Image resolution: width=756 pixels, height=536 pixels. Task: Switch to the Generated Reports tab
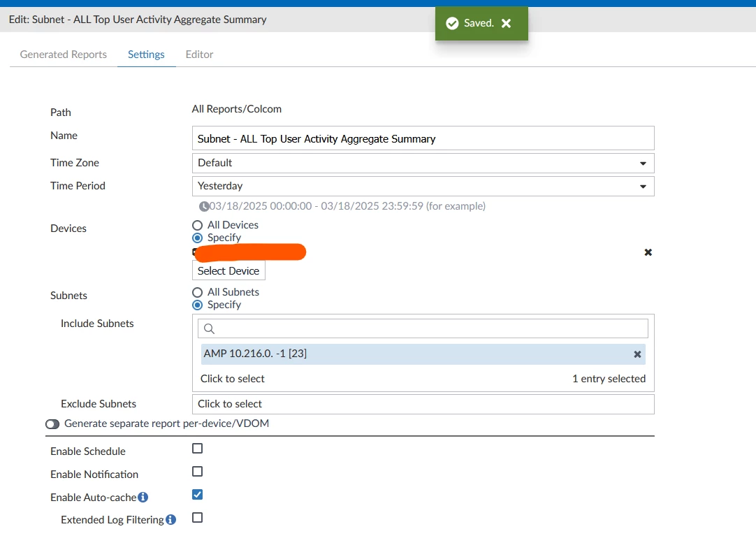click(63, 55)
